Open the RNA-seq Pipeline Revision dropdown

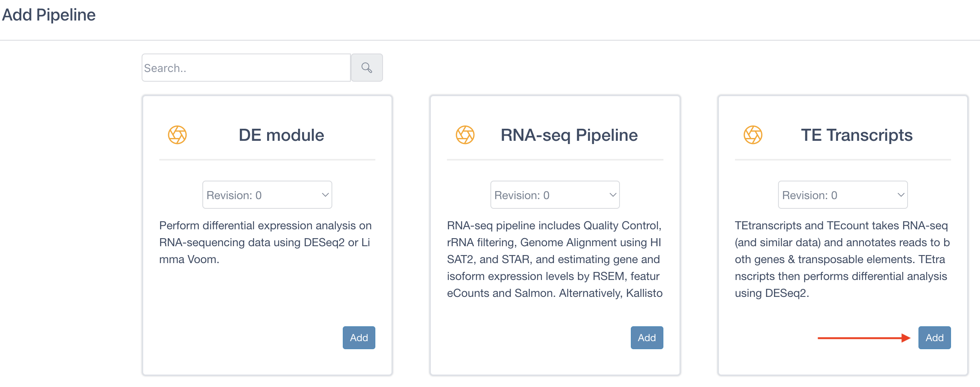pos(555,195)
